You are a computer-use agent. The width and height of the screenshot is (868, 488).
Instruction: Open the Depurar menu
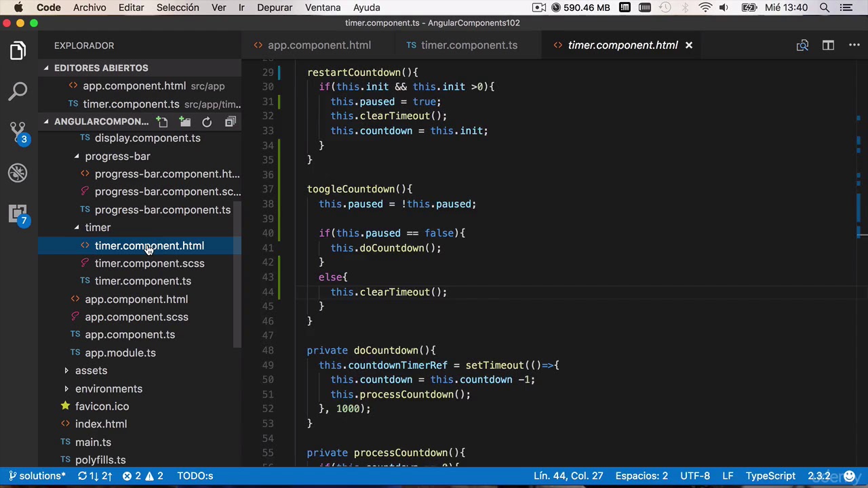click(x=275, y=7)
